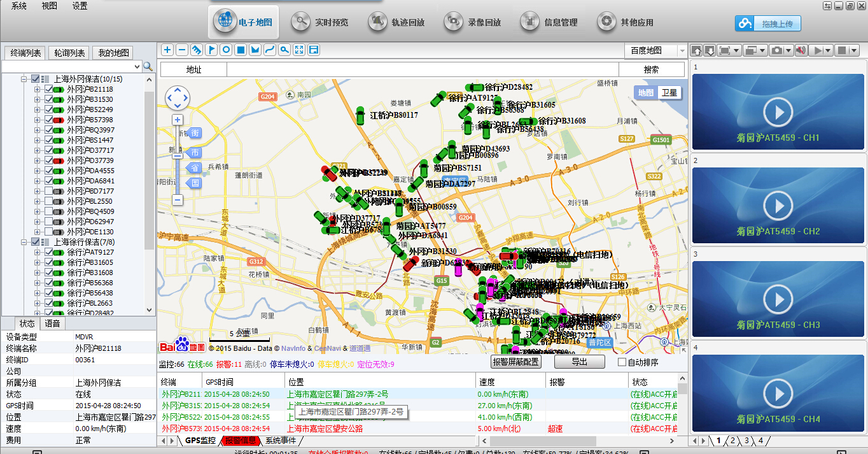Click the 导出 button
The width and height of the screenshot is (868, 454).
coord(579,362)
